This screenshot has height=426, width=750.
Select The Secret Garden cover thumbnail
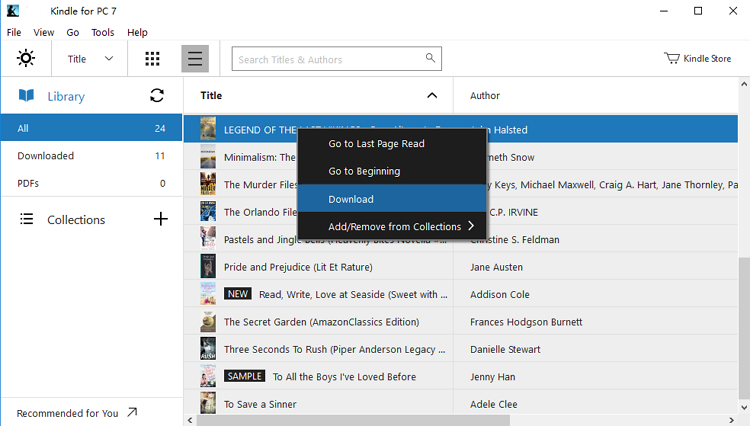tap(208, 321)
